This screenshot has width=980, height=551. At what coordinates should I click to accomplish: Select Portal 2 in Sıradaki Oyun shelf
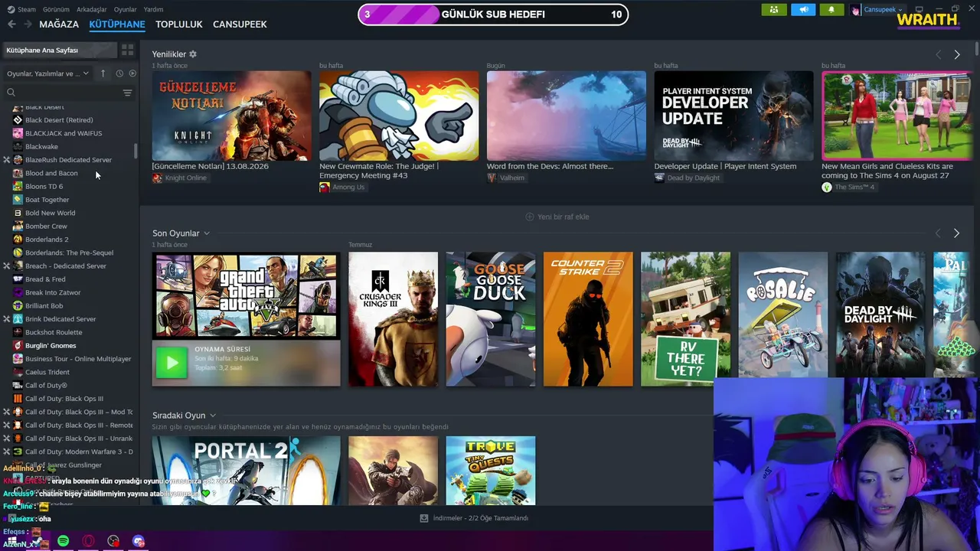point(246,471)
